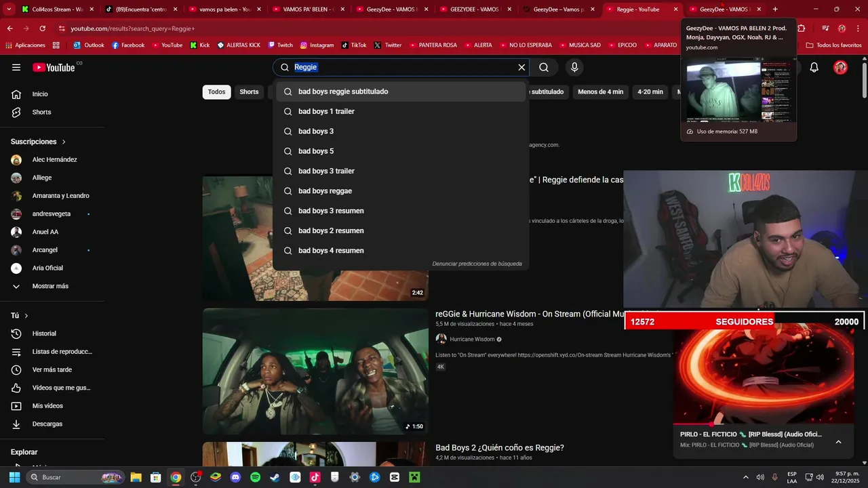This screenshot has width=868, height=488.
Task: Switch to Encuentra 'centro' TikTok tab
Action: coord(141,9)
